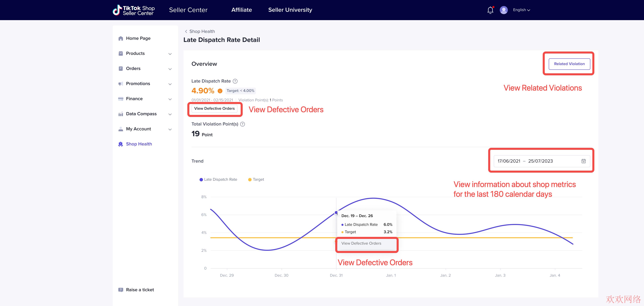Open the notifications bell
This screenshot has width=644, height=306.
490,10
